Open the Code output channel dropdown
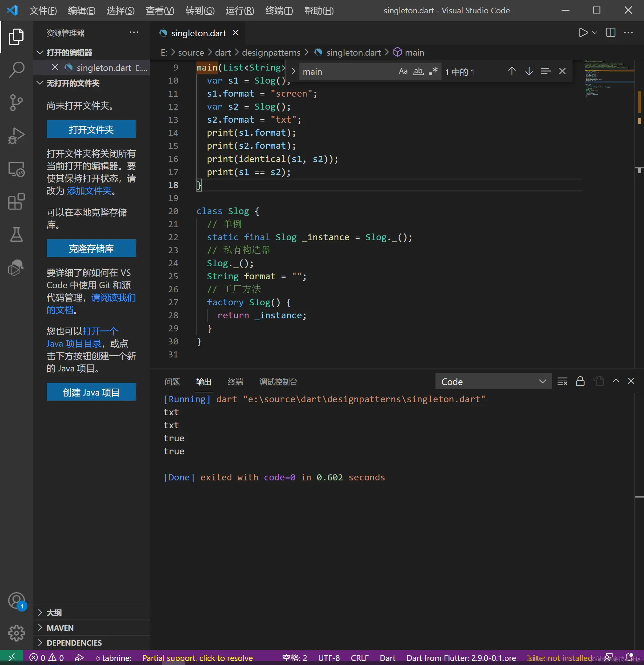 [x=493, y=381]
